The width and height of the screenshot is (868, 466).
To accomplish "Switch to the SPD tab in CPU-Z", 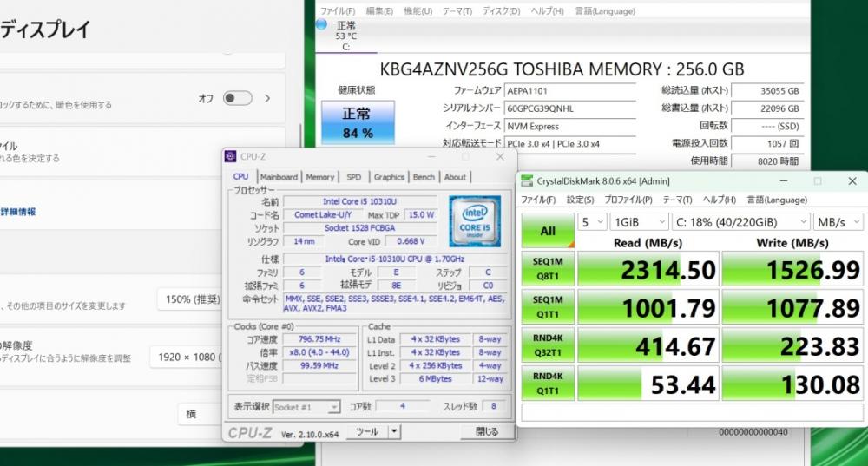I will (354, 177).
